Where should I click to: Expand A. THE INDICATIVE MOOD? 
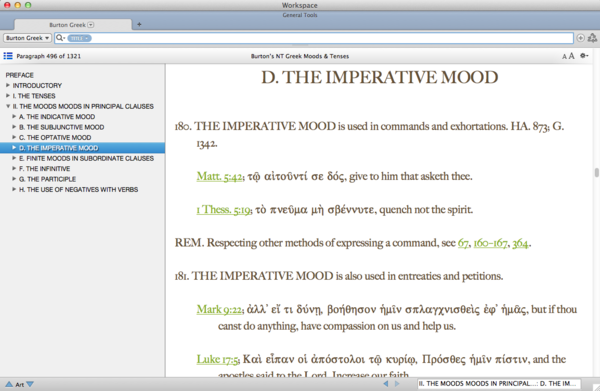tap(14, 116)
